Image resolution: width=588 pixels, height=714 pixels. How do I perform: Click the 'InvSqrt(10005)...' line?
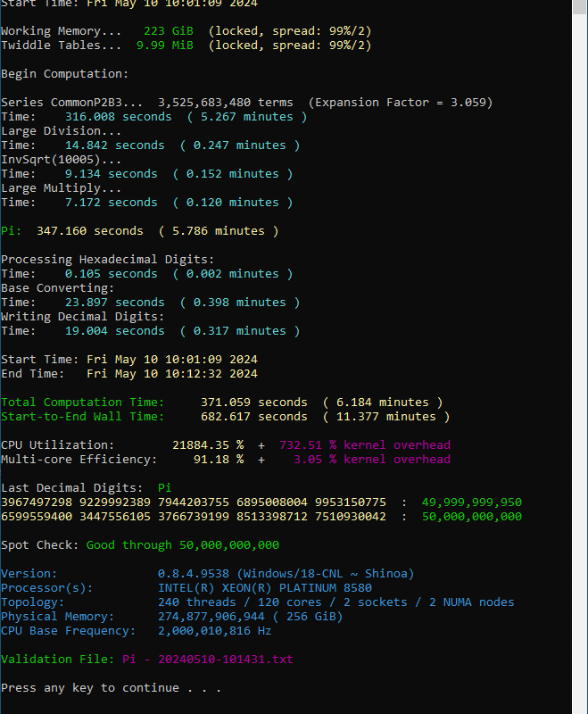pos(61,160)
